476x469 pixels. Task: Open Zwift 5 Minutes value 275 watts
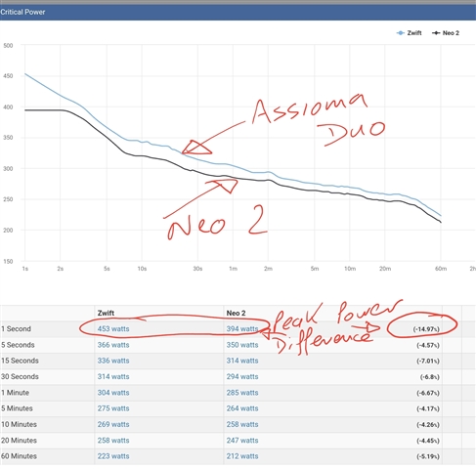113,408
